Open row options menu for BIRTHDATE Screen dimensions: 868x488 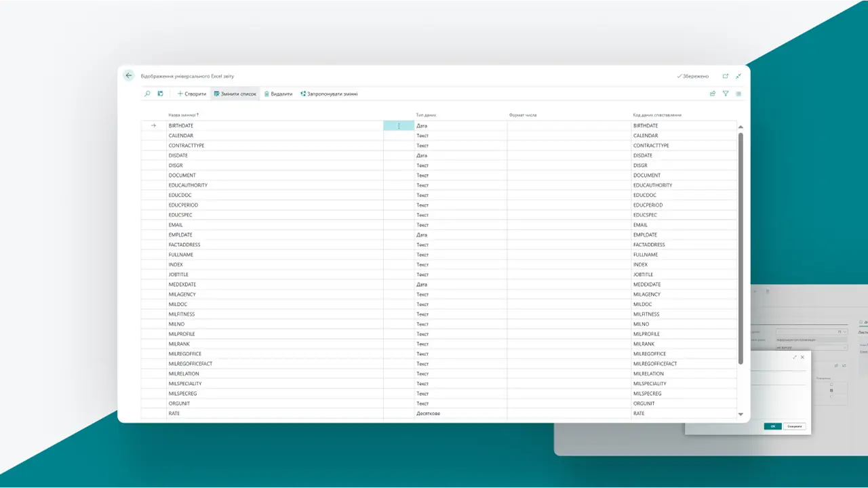coord(399,126)
